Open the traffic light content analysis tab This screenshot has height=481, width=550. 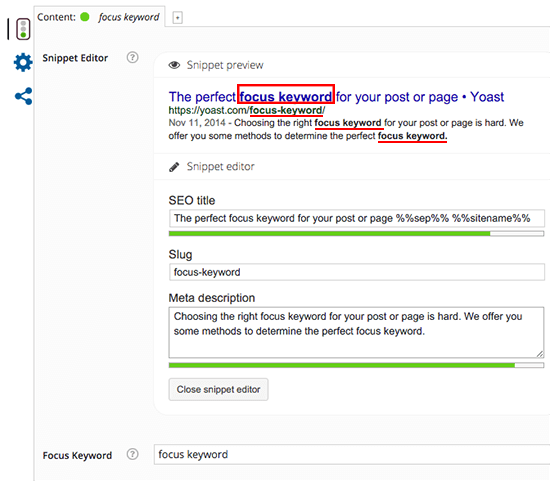click(23, 29)
